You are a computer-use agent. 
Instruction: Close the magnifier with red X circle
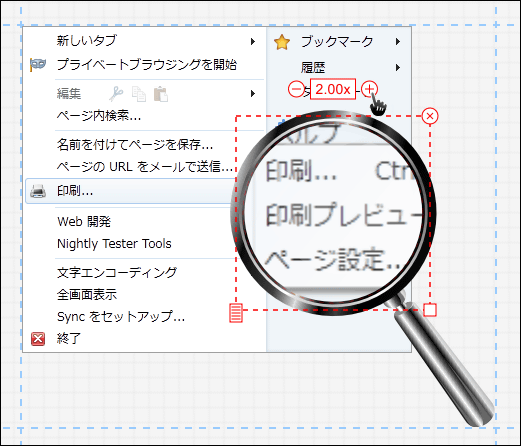pyautogui.click(x=430, y=116)
